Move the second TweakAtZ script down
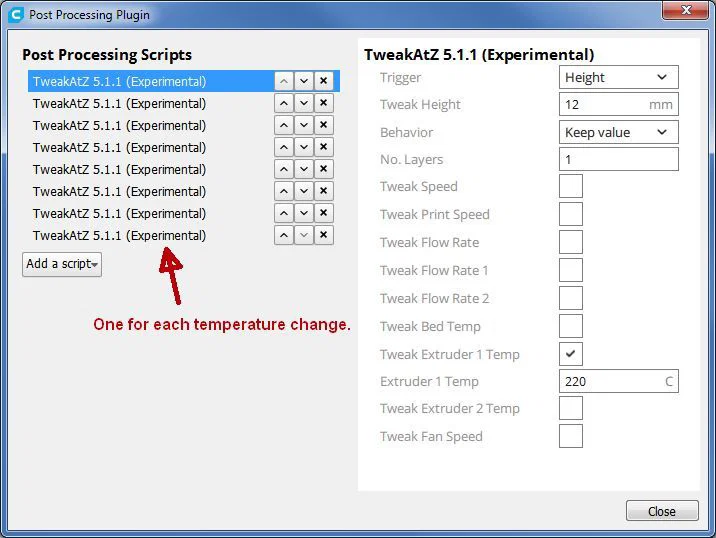Screen dimensions: 716x538 [x=304, y=103]
